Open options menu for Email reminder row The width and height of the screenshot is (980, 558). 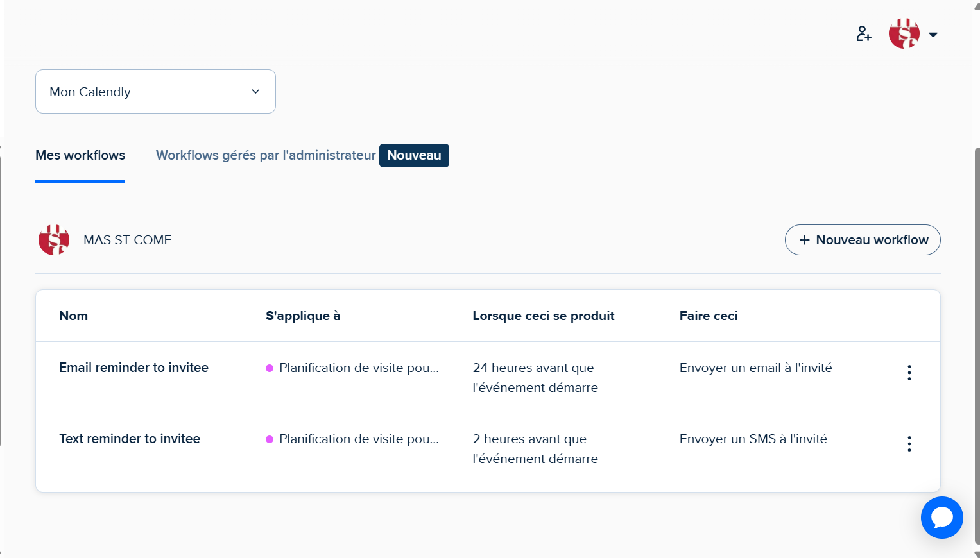click(x=909, y=373)
